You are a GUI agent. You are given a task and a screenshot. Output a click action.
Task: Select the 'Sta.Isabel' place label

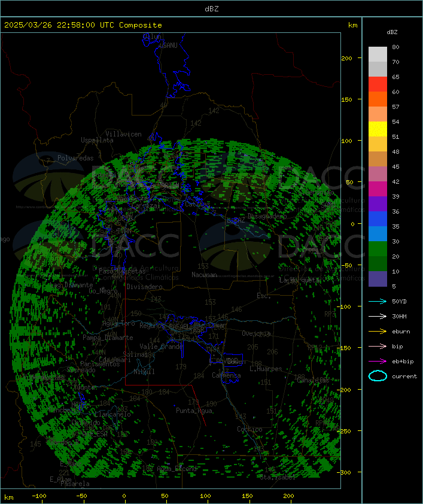(278, 477)
